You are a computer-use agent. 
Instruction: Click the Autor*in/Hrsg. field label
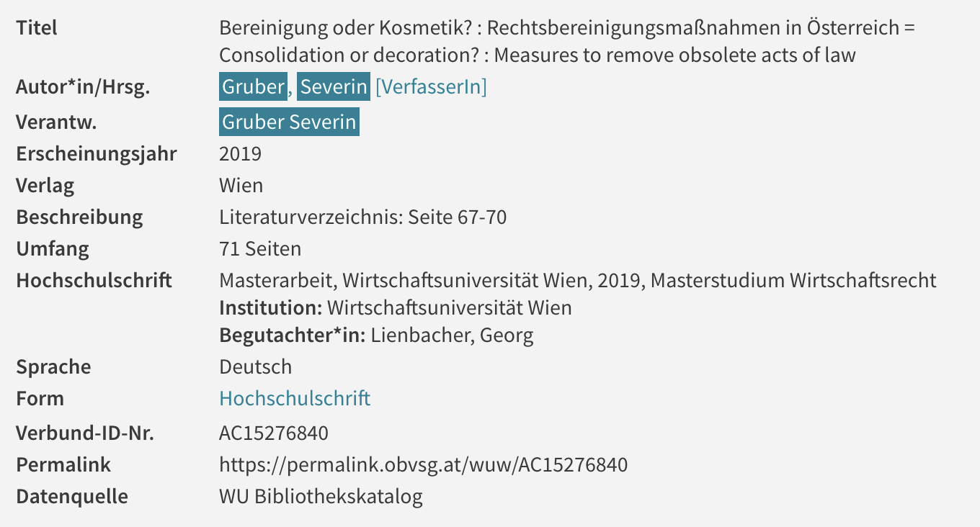tap(83, 87)
